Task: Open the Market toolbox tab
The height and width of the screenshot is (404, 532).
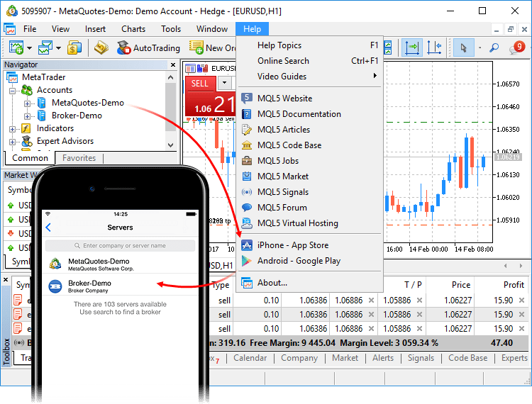Action: (345, 358)
